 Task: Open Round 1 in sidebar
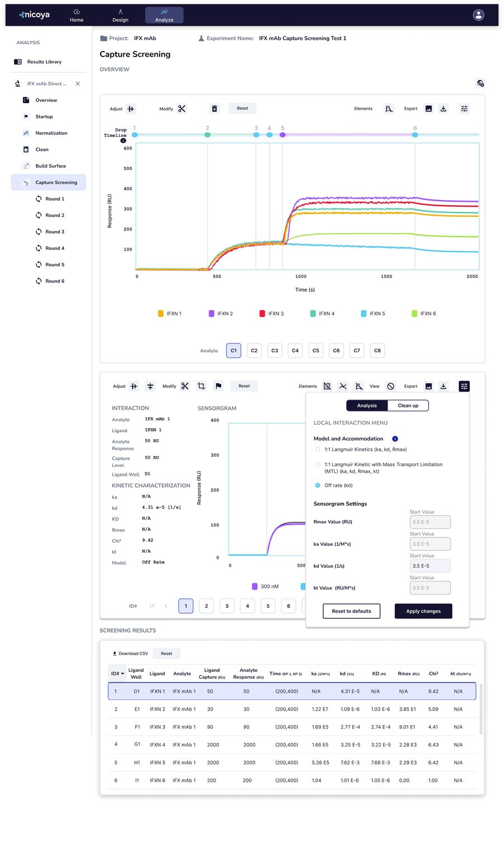pyautogui.click(x=50, y=199)
